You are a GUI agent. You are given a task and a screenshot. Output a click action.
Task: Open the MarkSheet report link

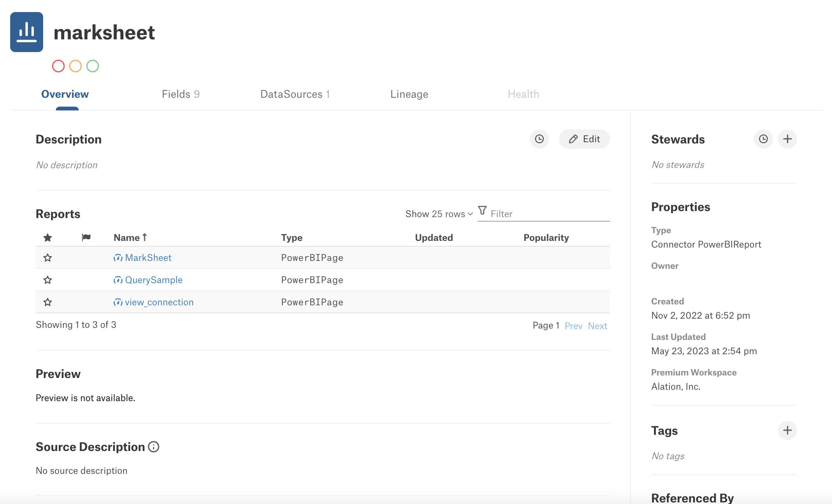[x=148, y=258]
